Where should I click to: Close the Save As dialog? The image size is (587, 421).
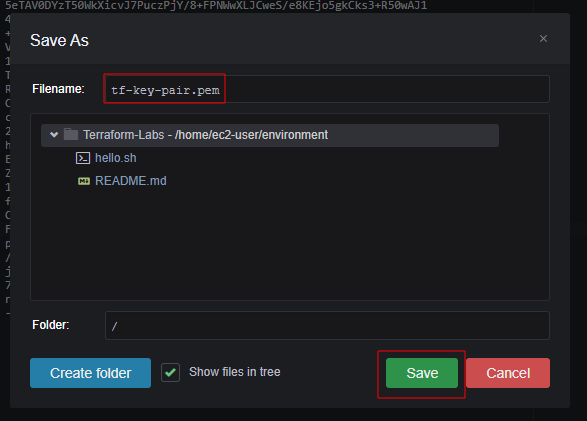point(543,39)
